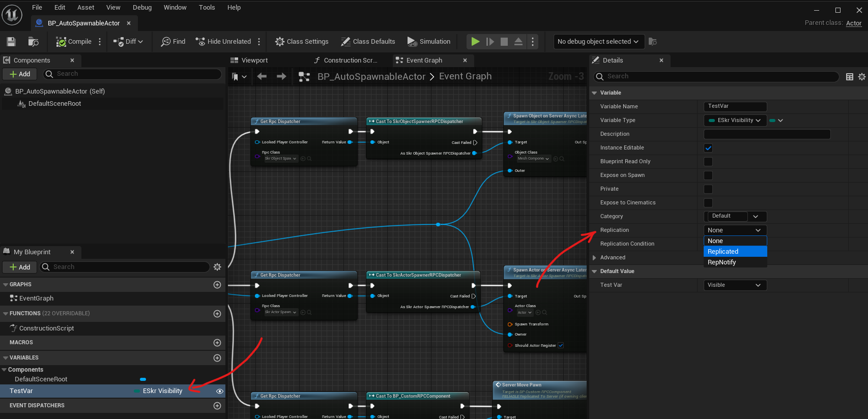Enable Expose on Spawn checkbox

708,175
